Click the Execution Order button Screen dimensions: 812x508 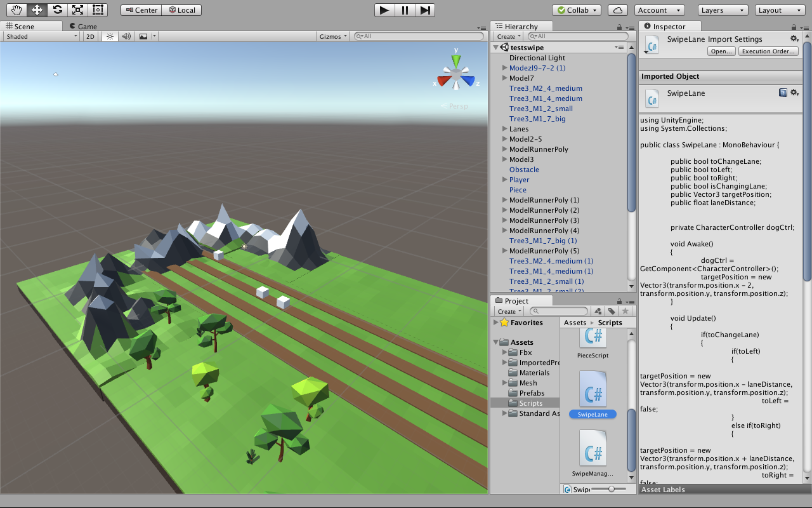(x=768, y=51)
